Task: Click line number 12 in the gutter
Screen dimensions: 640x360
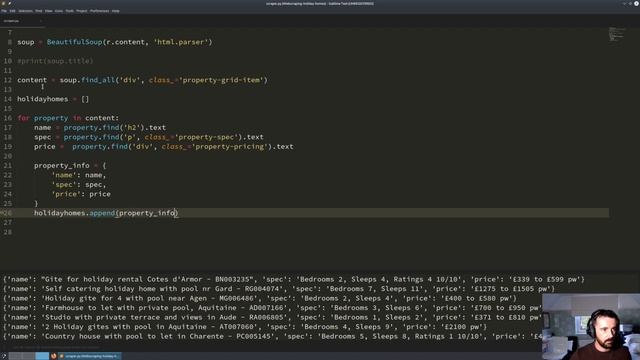Action: (x=7, y=80)
